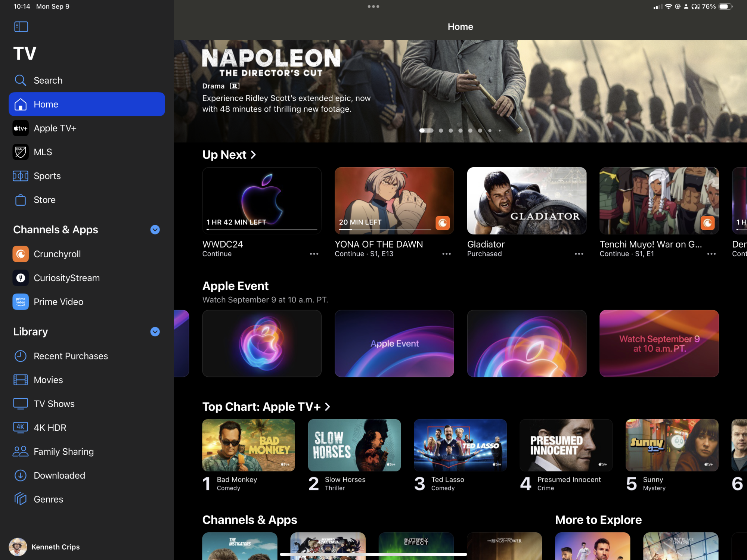Open the 4K HDR badge icon

20,427
